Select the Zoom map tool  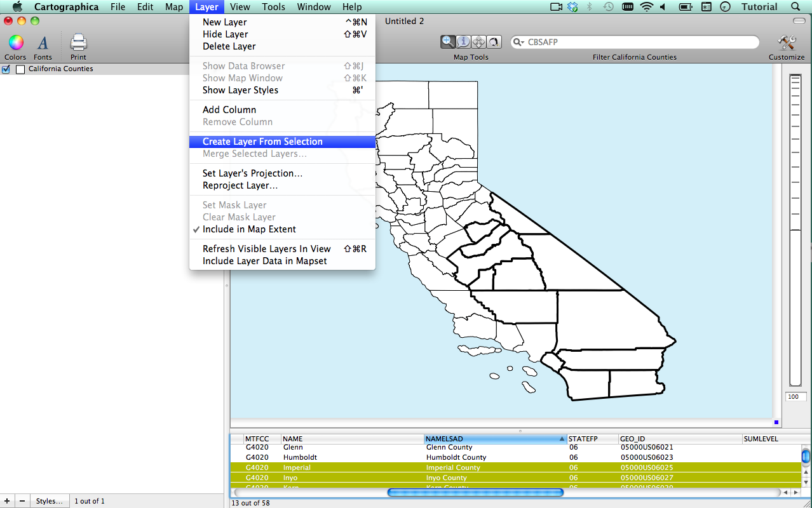pos(449,42)
